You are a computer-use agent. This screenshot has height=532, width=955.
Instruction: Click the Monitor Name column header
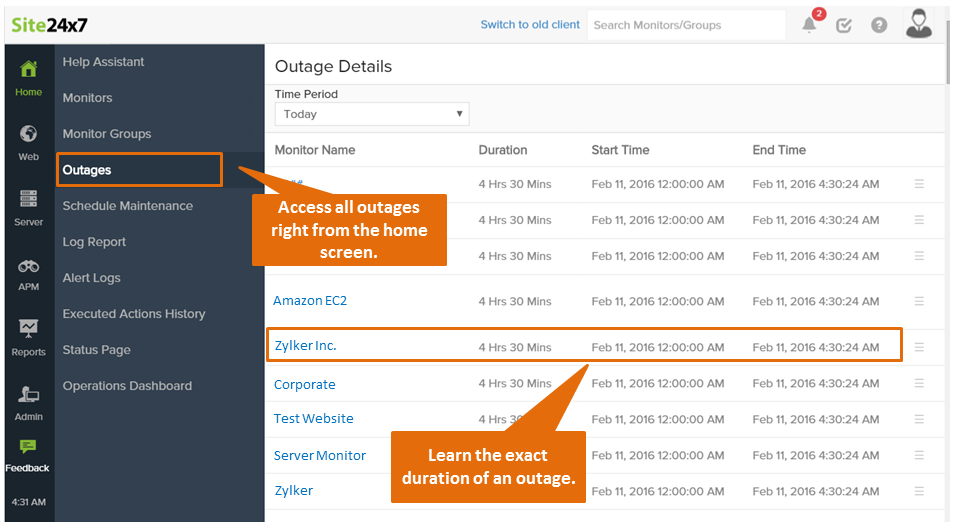[315, 150]
